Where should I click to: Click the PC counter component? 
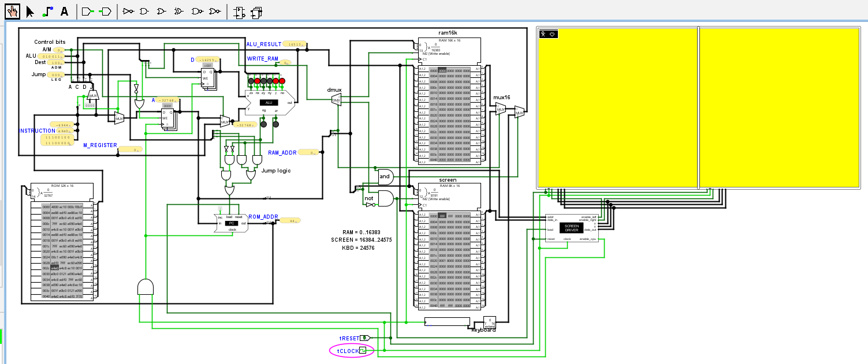pos(231,223)
